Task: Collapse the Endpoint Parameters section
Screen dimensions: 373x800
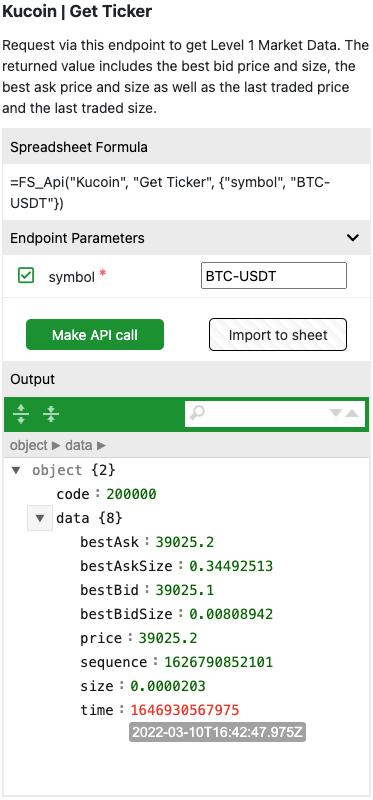Action: point(353,237)
